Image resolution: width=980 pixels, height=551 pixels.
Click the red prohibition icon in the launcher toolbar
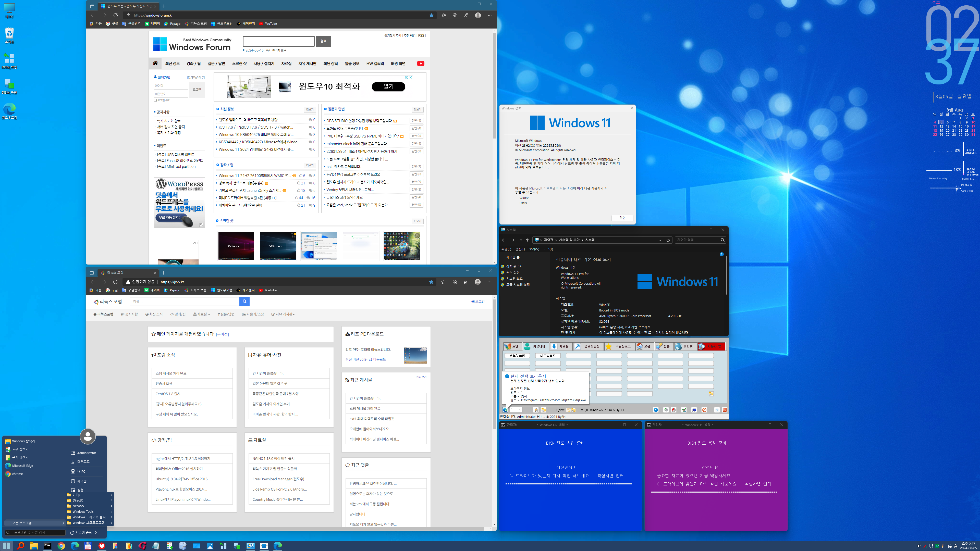[704, 410]
